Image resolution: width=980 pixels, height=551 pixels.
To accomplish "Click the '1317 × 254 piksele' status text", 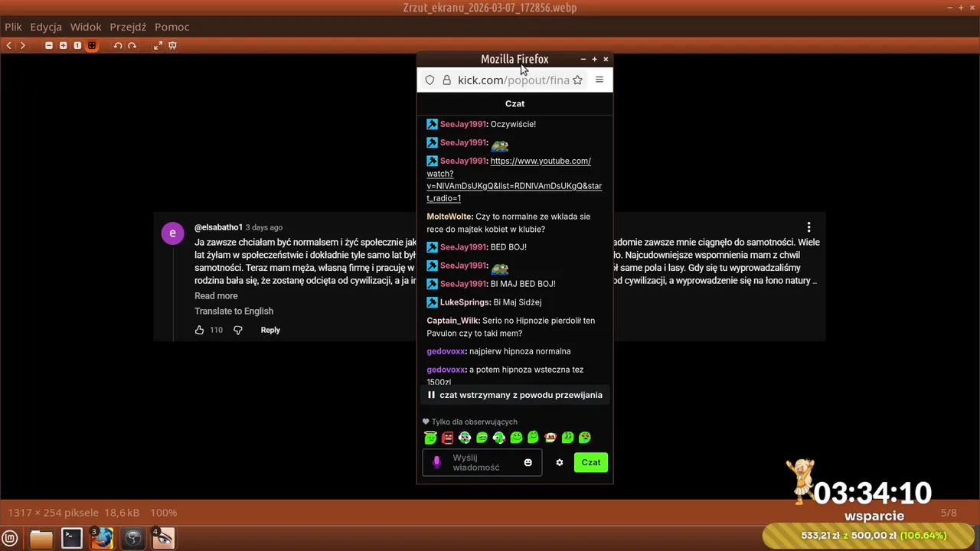I will pyautogui.click(x=54, y=513).
